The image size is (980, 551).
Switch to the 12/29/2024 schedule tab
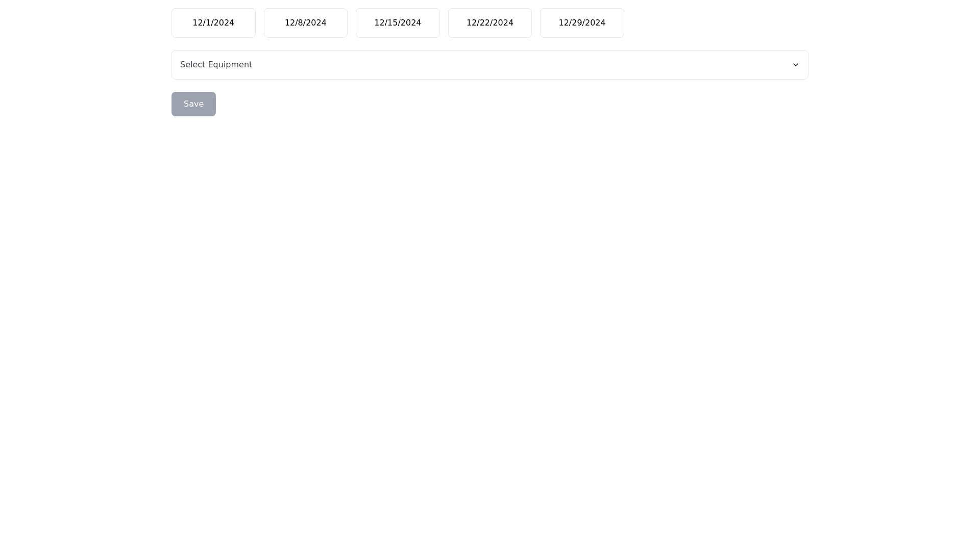point(582,23)
